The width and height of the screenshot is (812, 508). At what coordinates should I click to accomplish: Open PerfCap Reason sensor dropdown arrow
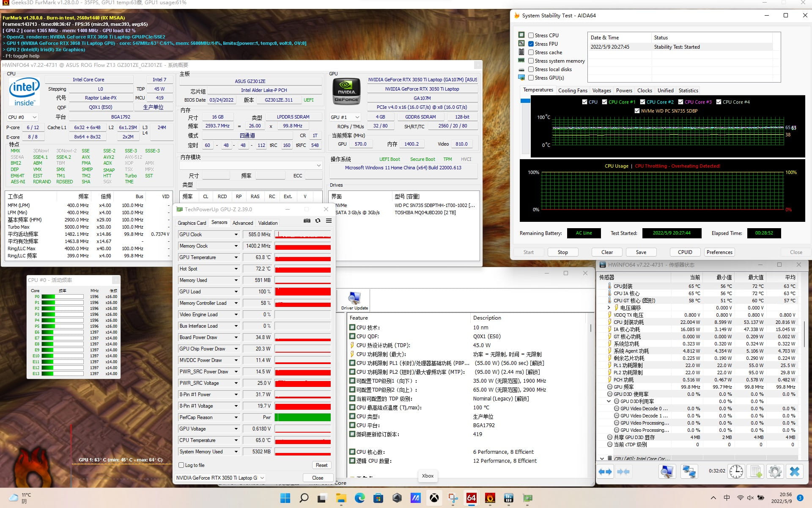236,417
